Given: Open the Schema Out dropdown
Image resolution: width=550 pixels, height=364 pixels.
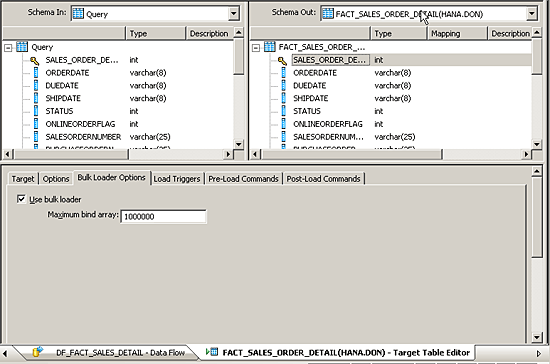Looking at the screenshot, I should point(532,14).
